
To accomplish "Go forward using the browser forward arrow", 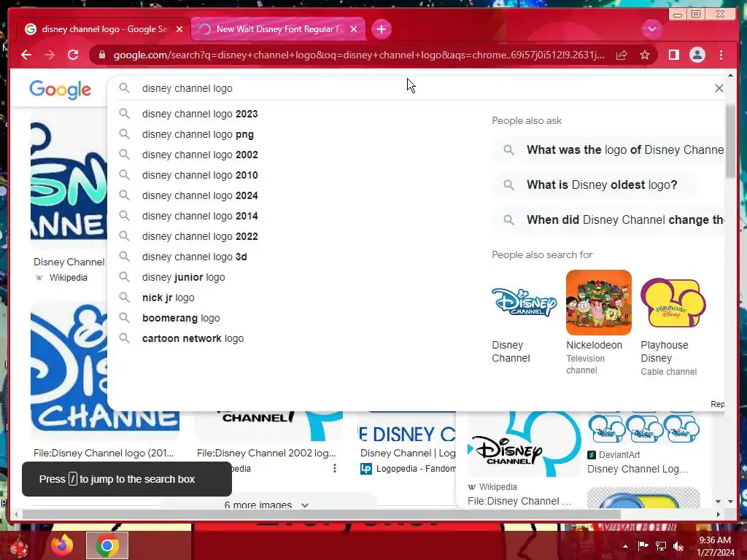I will [x=50, y=55].
